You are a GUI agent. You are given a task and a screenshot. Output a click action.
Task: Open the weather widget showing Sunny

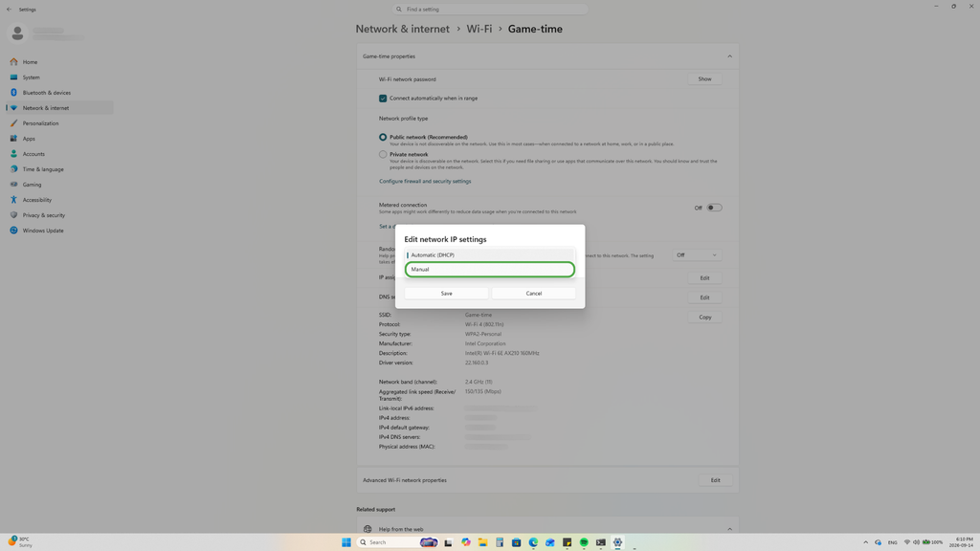19,541
